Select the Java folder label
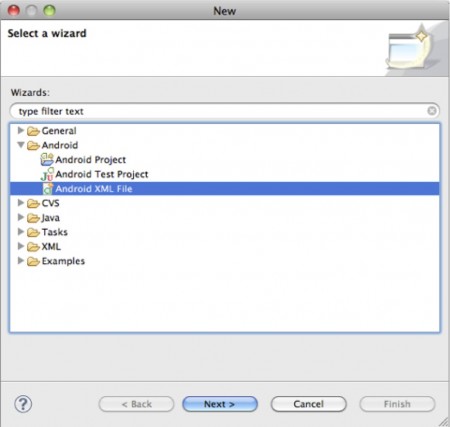This screenshot has height=427, width=450. pyautogui.click(x=51, y=218)
